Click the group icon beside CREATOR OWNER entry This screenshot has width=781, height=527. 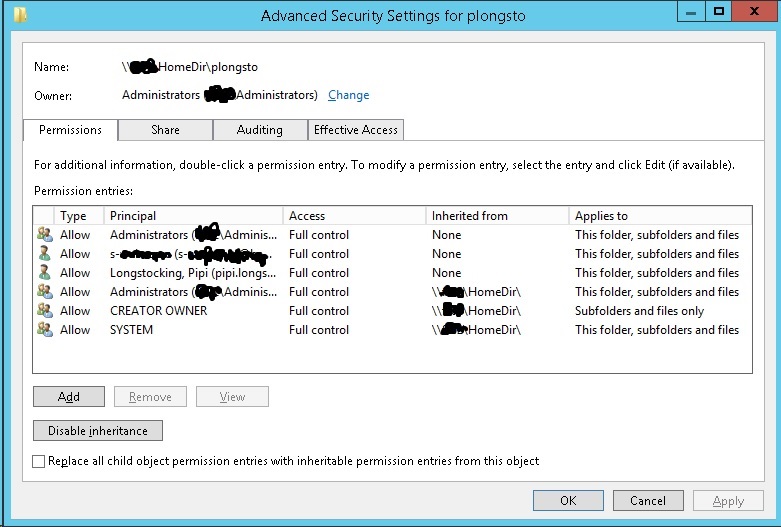[45, 310]
